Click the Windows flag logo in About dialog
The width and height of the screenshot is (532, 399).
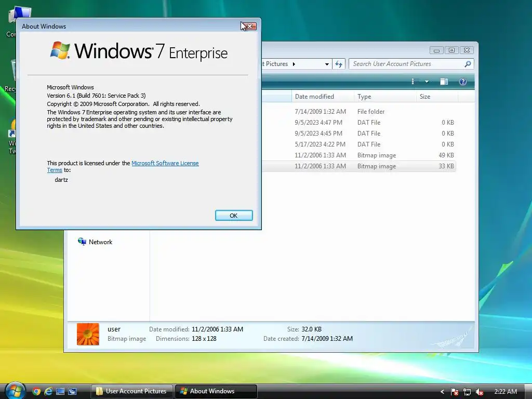point(60,50)
